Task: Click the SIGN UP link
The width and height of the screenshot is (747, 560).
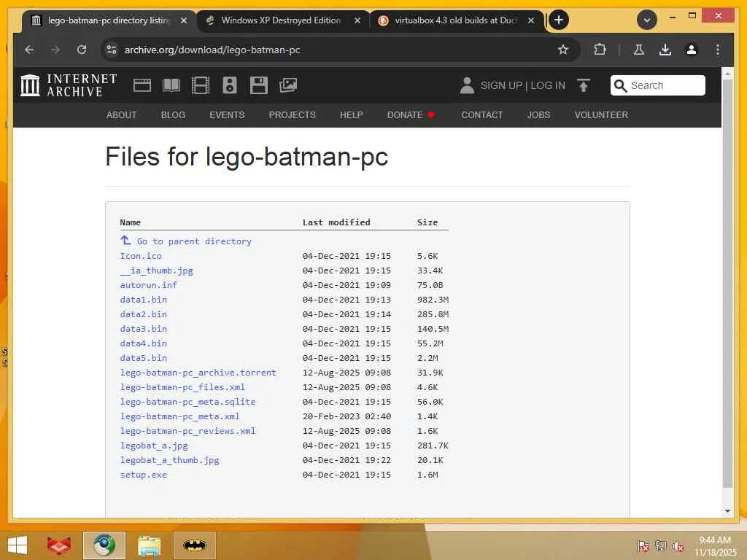Action: click(x=501, y=86)
